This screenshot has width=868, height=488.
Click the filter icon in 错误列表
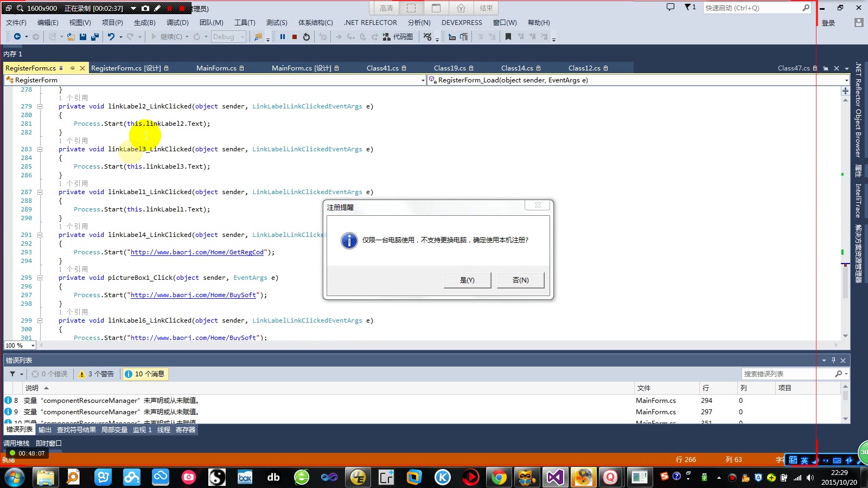[12, 374]
